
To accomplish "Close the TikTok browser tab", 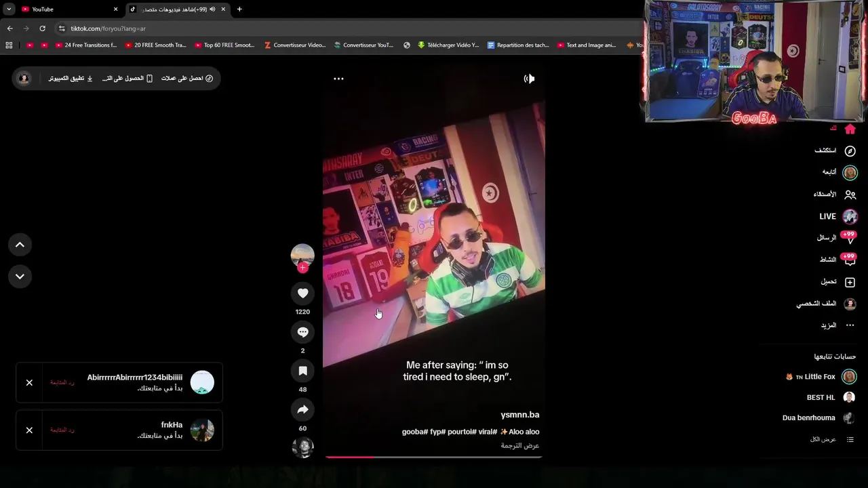I will [223, 9].
